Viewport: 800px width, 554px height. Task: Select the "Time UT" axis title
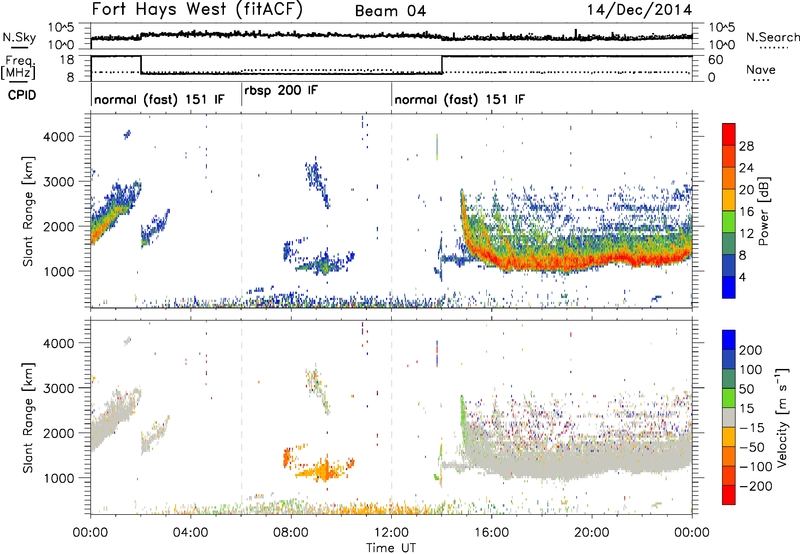coord(391,548)
